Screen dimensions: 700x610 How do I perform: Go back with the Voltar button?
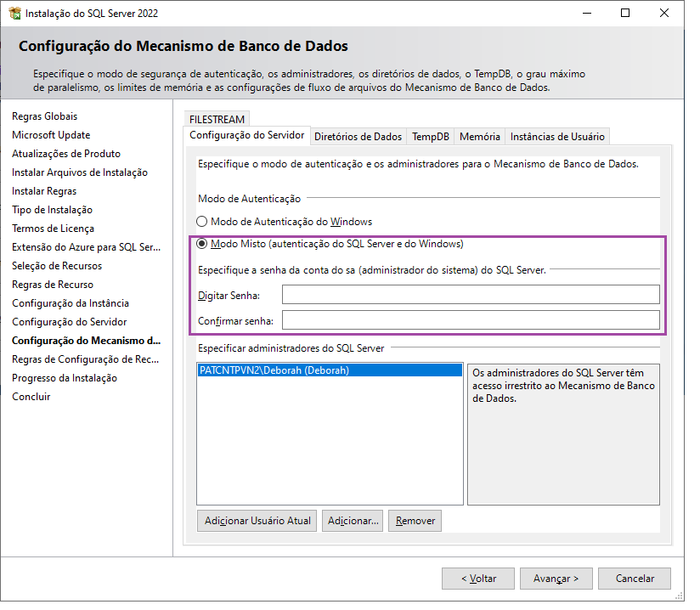tap(478, 579)
